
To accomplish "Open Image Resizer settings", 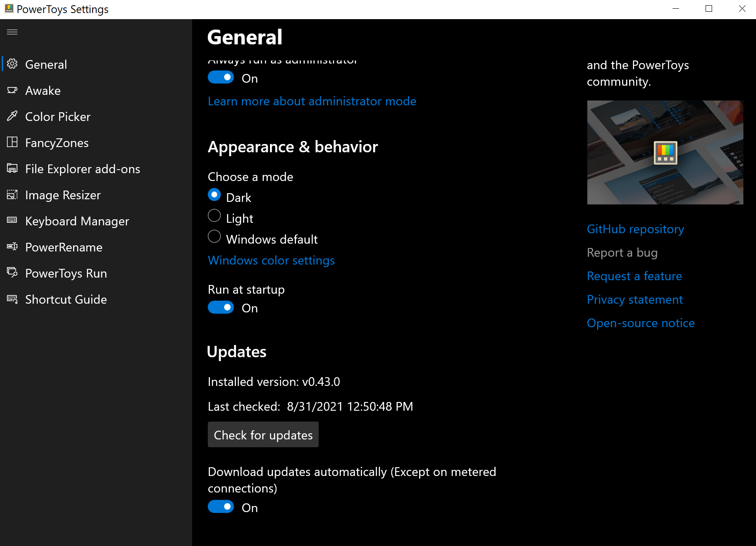I will pyautogui.click(x=96, y=195).
